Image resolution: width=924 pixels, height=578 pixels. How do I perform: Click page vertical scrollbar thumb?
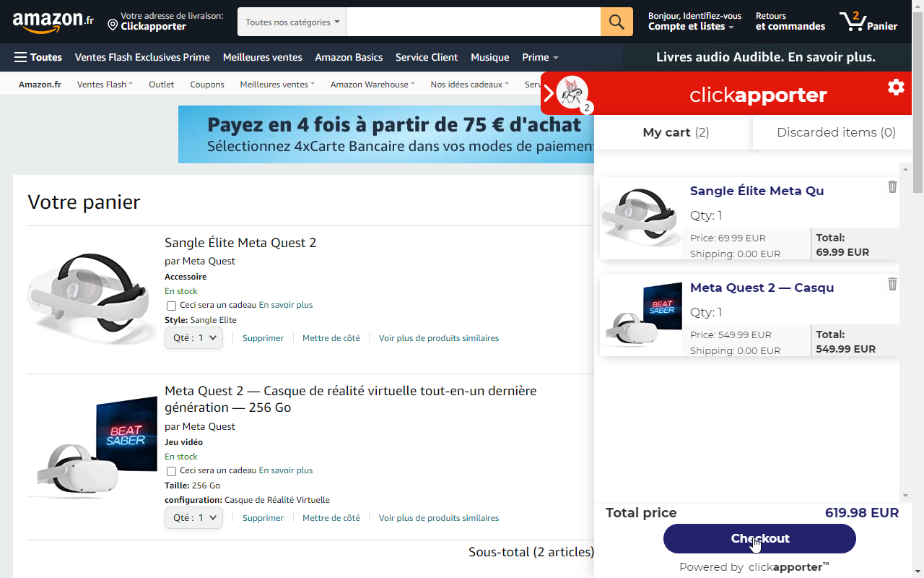click(x=918, y=102)
